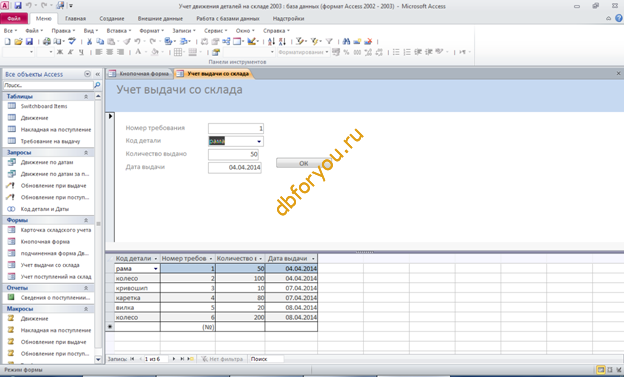Collapse the Отчеты group
Image resolution: width=624 pixels, height=377 pixels.
pyautogui.click(x=86, y=288)
